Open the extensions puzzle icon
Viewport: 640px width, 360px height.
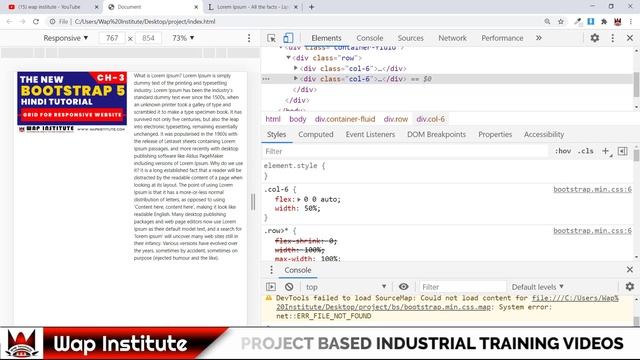click(x=604, y=21)
